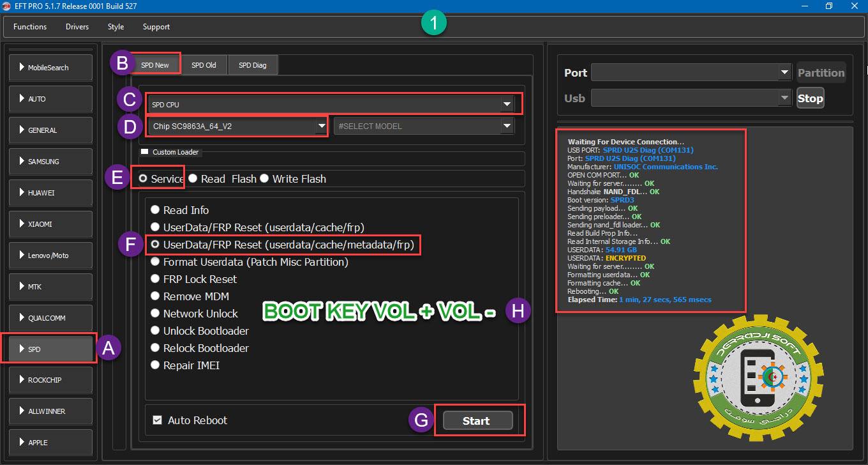
Task: Open the Support menu
Action: coord(156,27)
